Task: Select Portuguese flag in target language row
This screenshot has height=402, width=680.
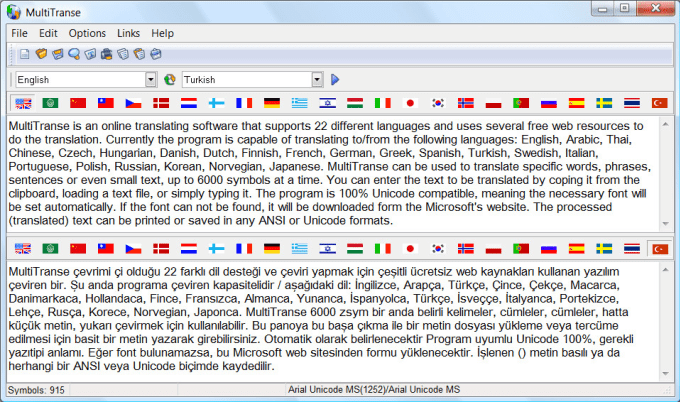Action: coord(521,249)
